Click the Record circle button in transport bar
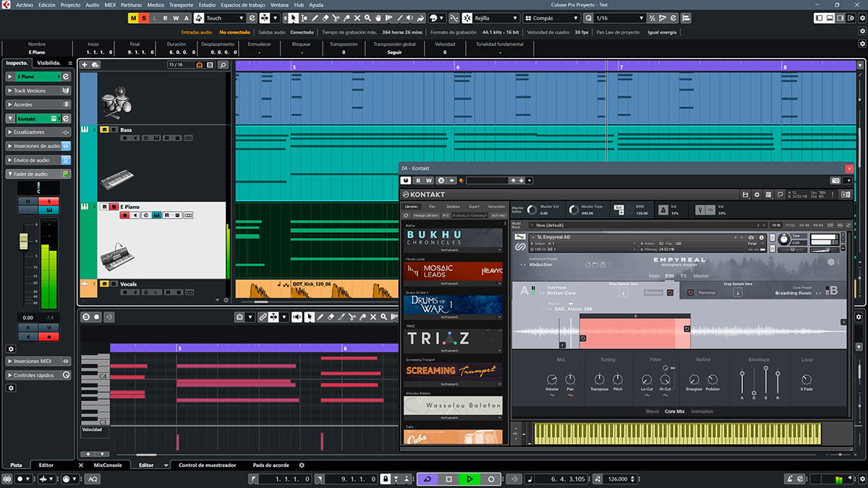Viewport: 868px width, 488px height. click(x=491, y=479)
